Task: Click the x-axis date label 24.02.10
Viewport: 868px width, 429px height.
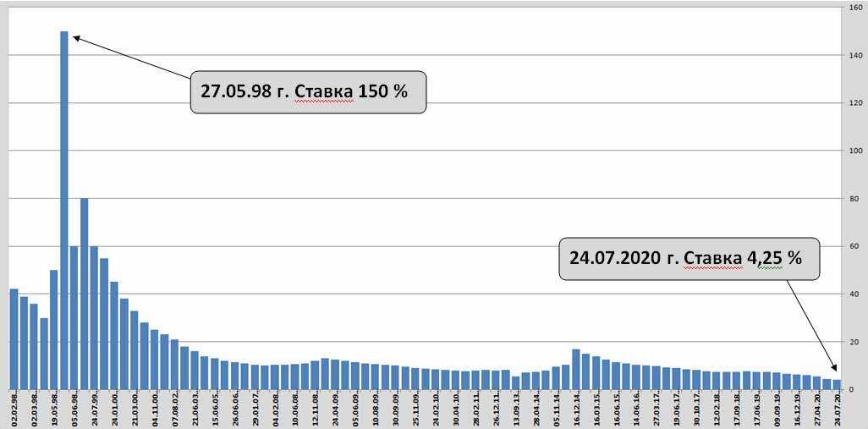Action: (x=435, y=409)
